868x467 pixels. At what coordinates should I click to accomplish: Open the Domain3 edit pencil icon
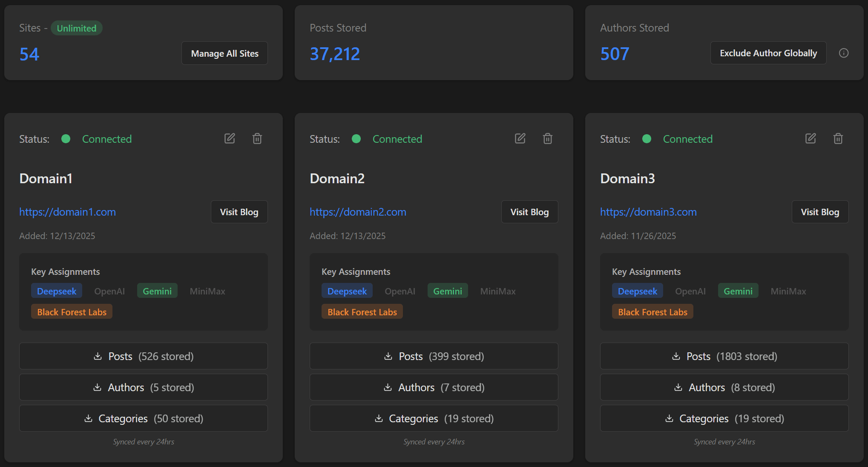[811, 138]
